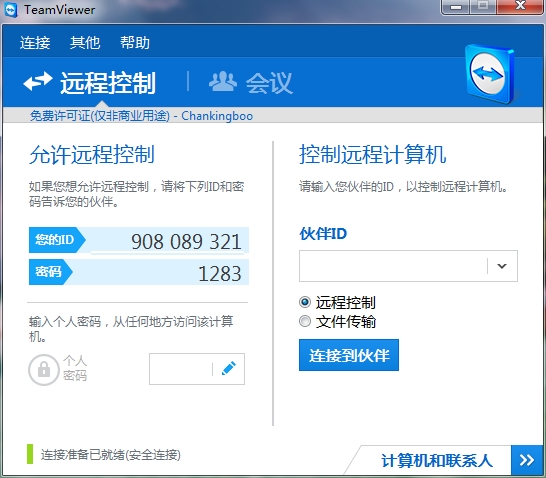546x478 pixels.
Task: Click the double-arrow remote control icon
Action: pyautogui.click(x=38, y=81)
